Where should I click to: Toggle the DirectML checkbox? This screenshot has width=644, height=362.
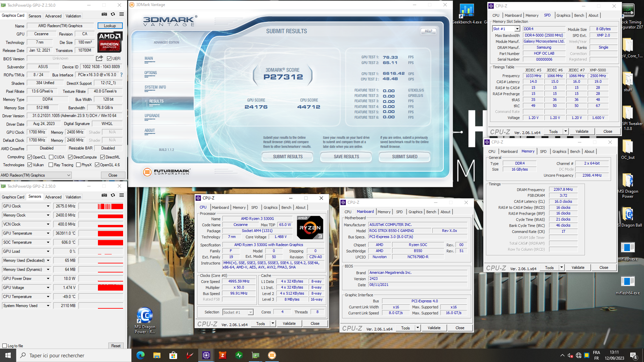103,157
